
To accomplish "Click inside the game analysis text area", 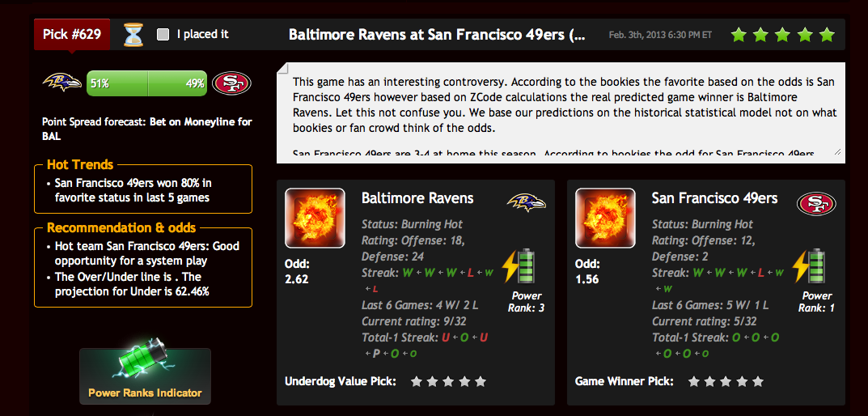I will (561, 112).
